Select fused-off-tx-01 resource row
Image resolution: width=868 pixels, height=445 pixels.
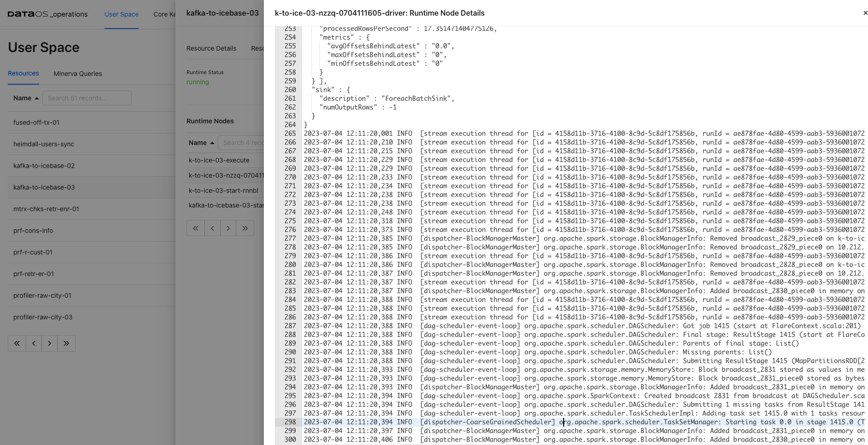pyautogui.click(x=92, y=122)
